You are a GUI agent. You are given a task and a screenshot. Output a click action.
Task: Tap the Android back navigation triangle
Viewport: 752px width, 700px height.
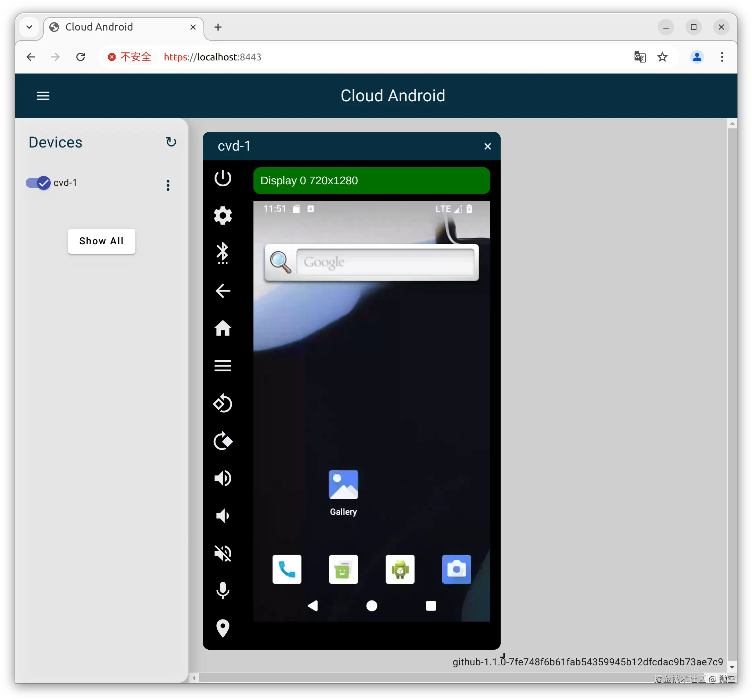313,606
